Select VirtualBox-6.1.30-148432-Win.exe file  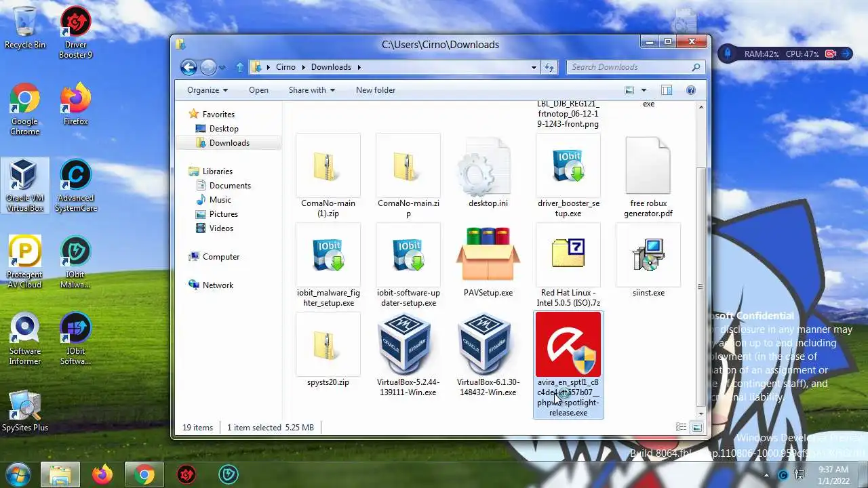click(488, 355)
